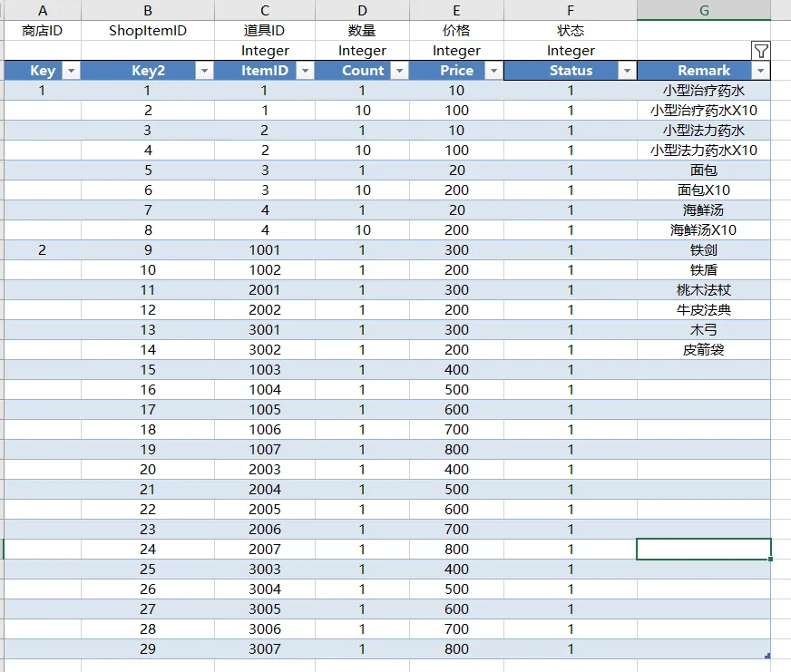Open the Key column filter dropdown
The image size is (791, 672).
tap(71, 71)
